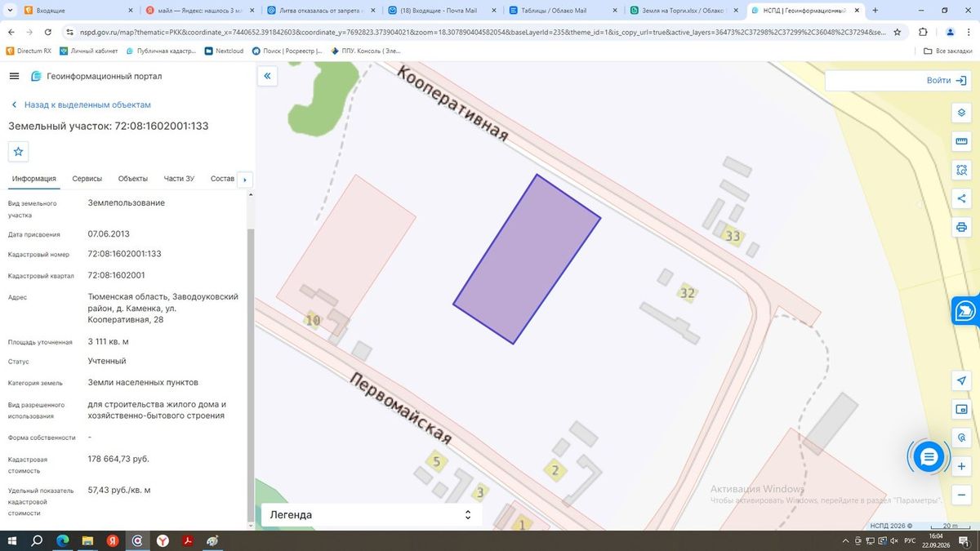Open the map layers tool
This screenshot has width=980, height=551.
pyautogui.click(x=961, y=113)
